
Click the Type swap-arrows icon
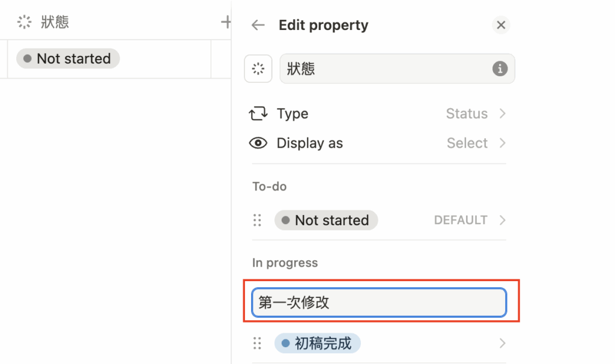click(x=258, y=114)
